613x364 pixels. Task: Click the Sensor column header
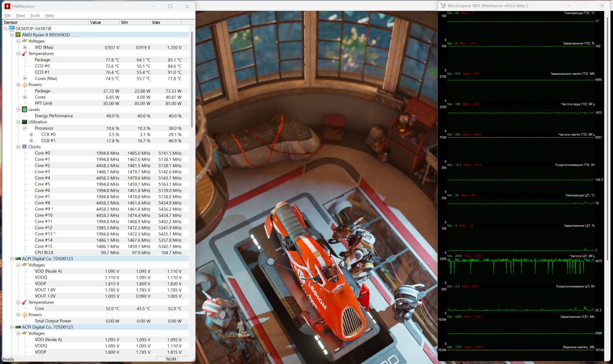pos(46,22)
